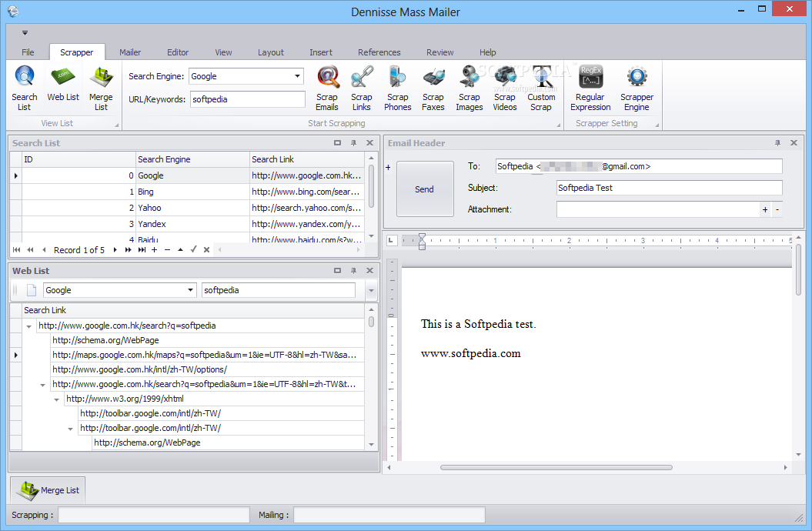Open the File tab
Image resolution: width=812 pixels, height=531 pixels.
(28, 52)
